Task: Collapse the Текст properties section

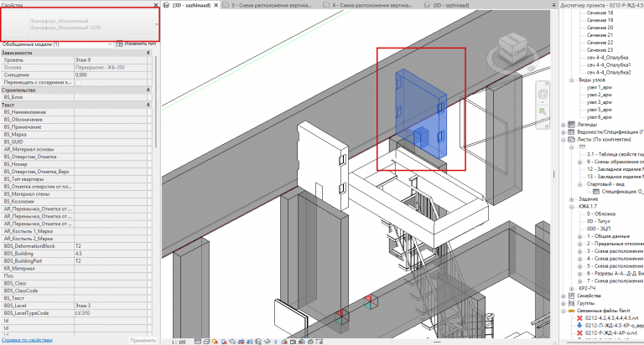Action: [148, 105]
